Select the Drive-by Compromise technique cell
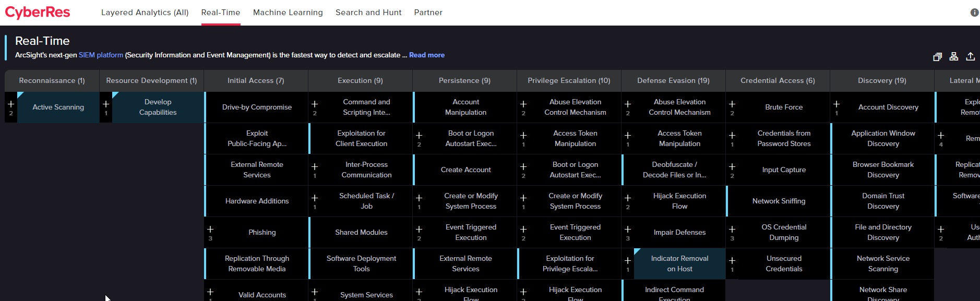Screen dimensions: 980x301 click(257, 107)
